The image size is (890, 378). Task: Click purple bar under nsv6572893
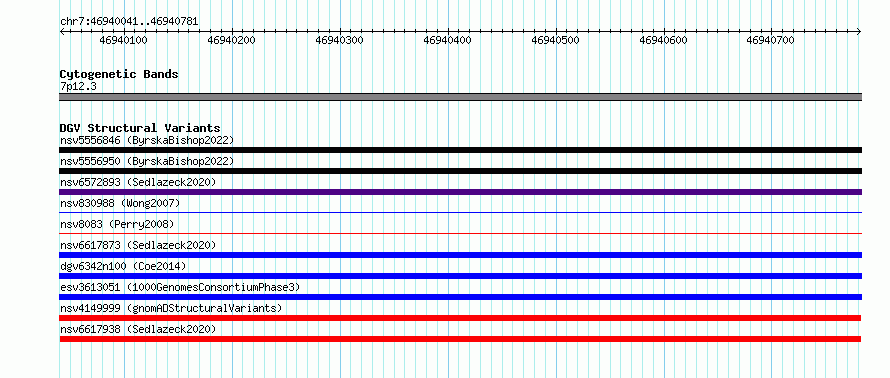[460, 192]
